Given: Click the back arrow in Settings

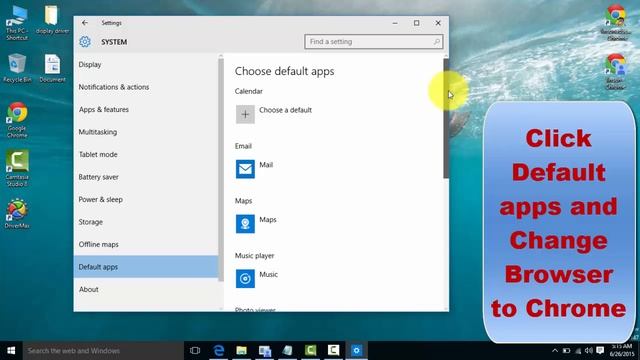Looking at the screenshot, I should (x=84, y=23).
